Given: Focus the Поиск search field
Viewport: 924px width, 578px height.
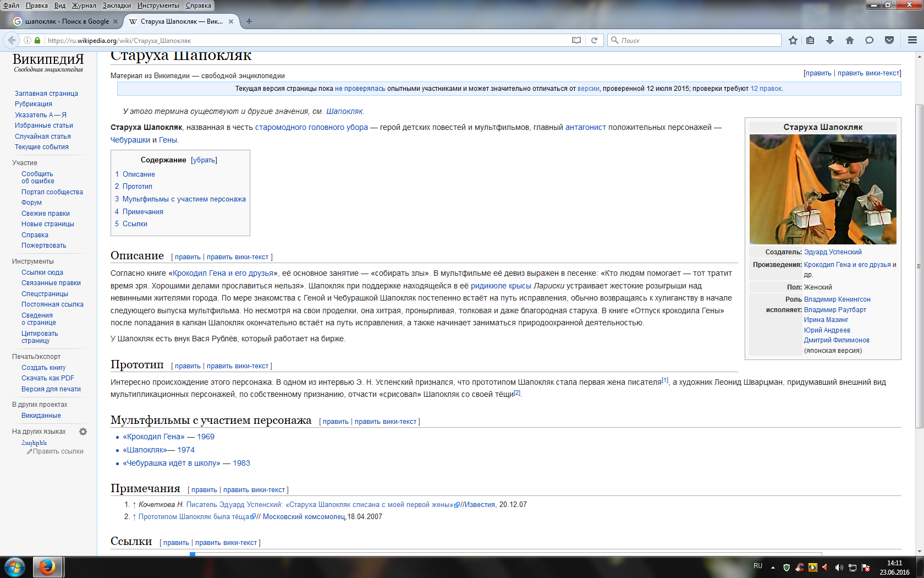Looking at the screenshot, I should (x=694, y=40).
